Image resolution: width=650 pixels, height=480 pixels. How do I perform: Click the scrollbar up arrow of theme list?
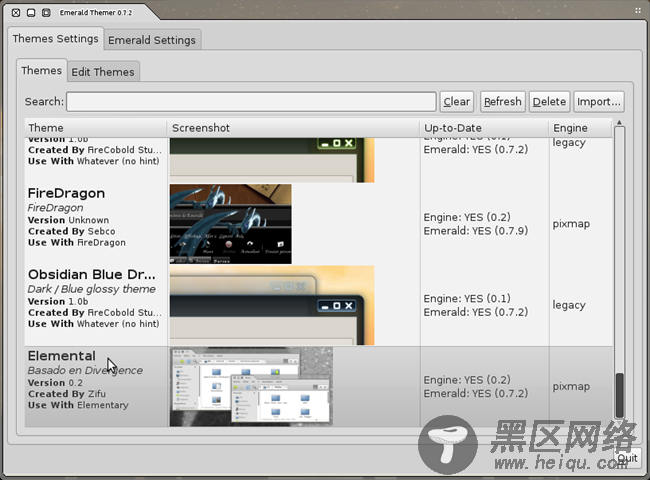619,122
